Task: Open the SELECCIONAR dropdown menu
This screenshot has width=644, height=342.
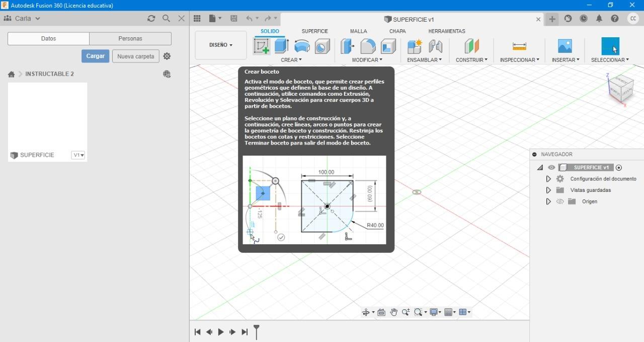Action: tap(610, 60)
